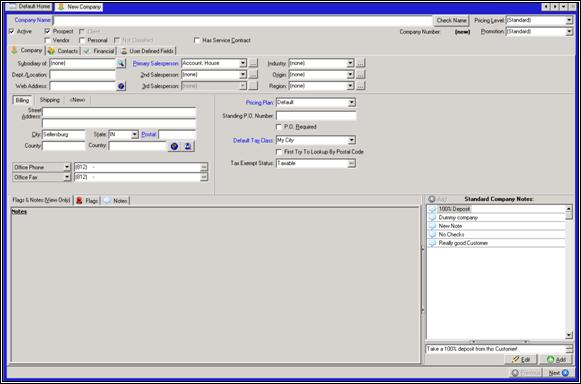Click the Postal code input field
The height and width of the screenshot is (384, 581).
coord(177,135)
